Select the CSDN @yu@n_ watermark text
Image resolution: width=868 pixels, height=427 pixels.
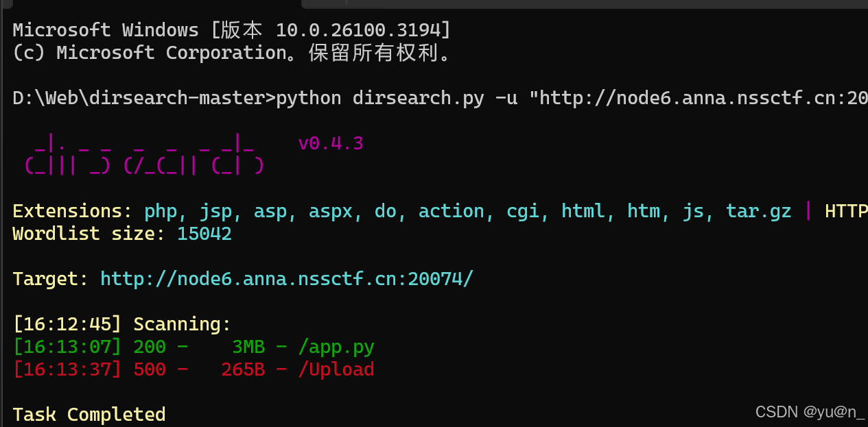coord(810,411)
